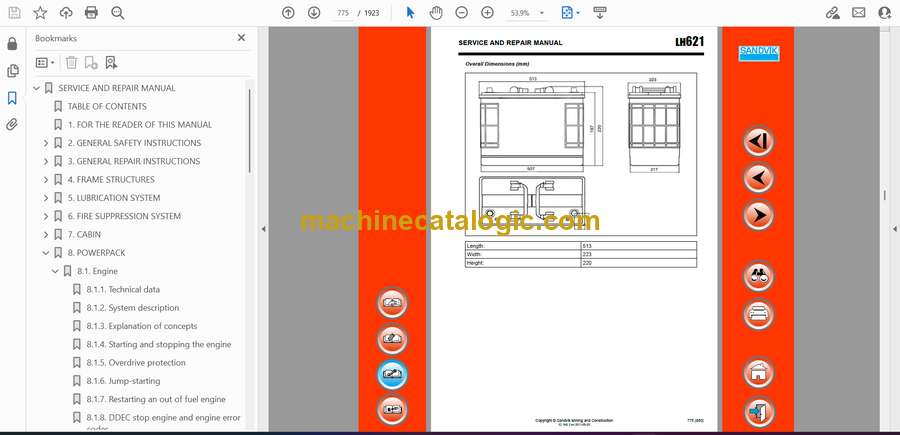Image resolution: width=900 pixels, height=435 pixels.
Task: Open 8.1.7. Restarting an out of fuel engine
Action: [x=156, y=399]
